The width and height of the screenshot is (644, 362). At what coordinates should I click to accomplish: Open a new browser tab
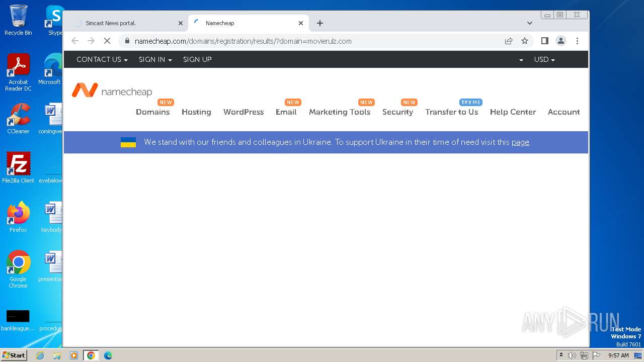click(x=320, y=23)
